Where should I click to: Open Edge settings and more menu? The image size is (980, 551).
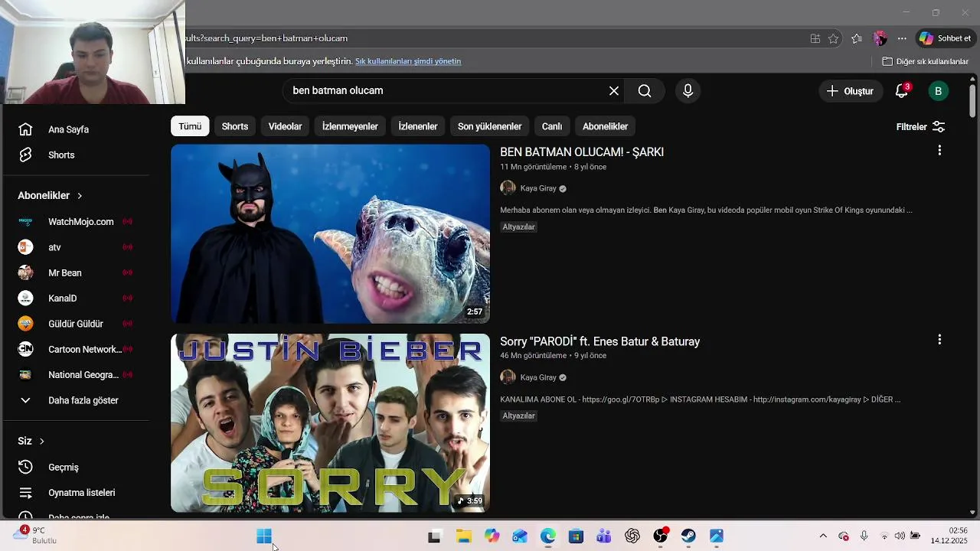902,38
